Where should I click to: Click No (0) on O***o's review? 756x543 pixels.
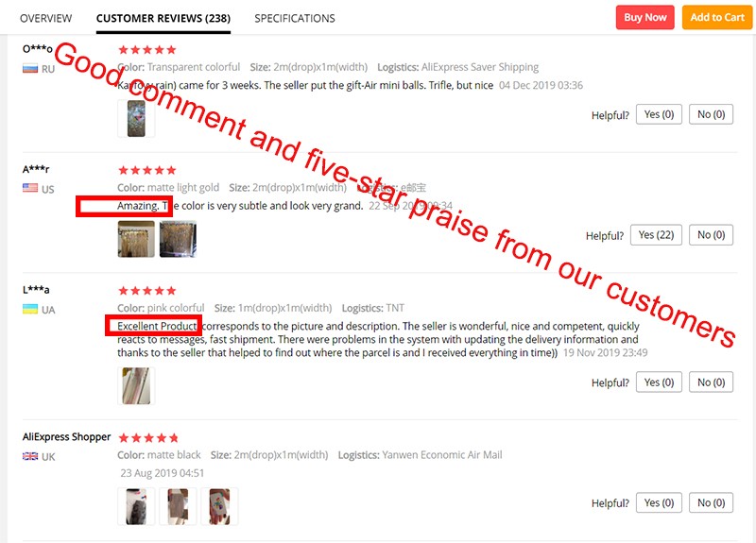[x=711, y=114]
